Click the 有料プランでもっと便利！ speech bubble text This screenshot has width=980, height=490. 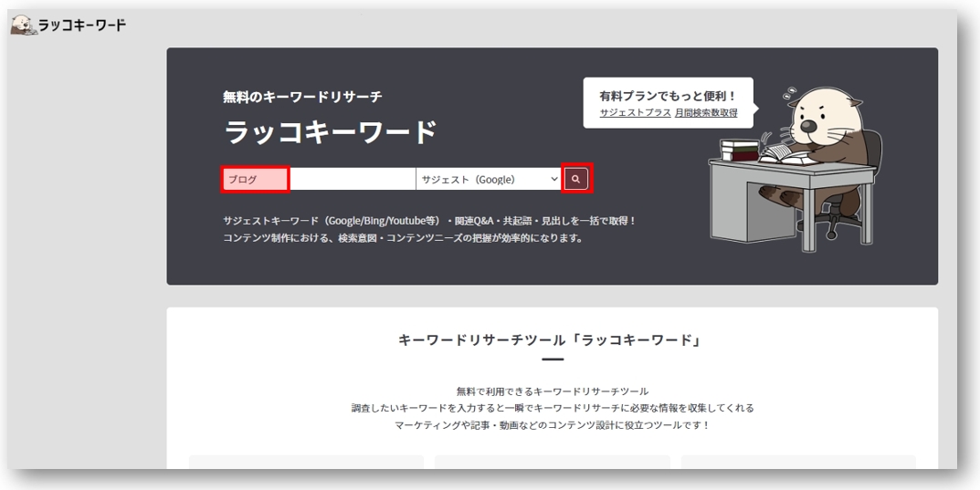click(x=669, y=96)
